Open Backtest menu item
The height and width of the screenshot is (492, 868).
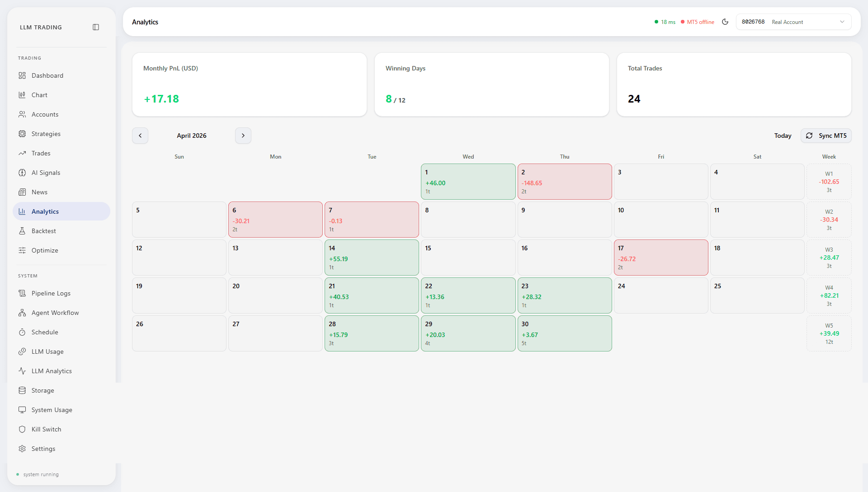coord(61,231)
